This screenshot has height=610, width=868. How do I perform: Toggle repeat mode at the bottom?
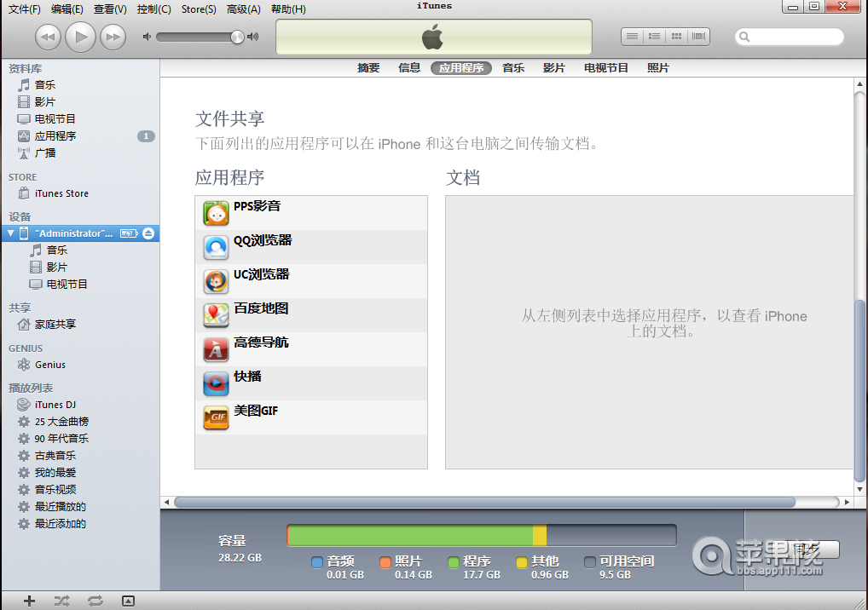coord(95,601)
